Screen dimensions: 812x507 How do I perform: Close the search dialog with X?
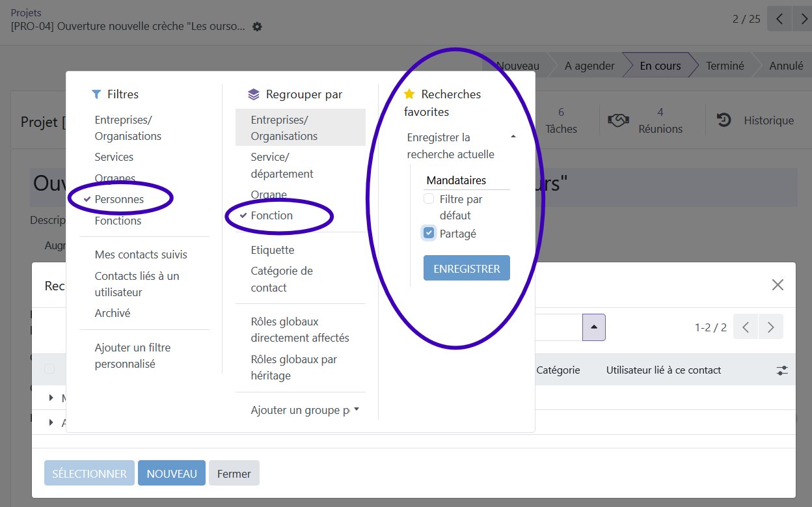tap(778, 284)
